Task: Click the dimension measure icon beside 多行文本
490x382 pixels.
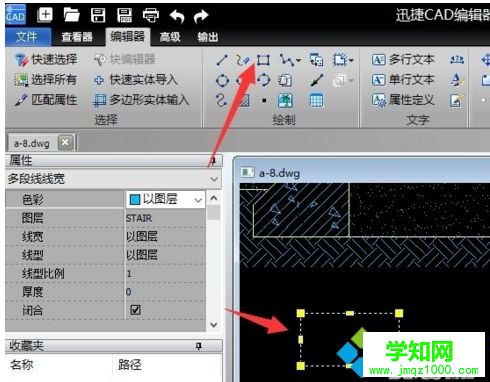Action: pos(457,60)
